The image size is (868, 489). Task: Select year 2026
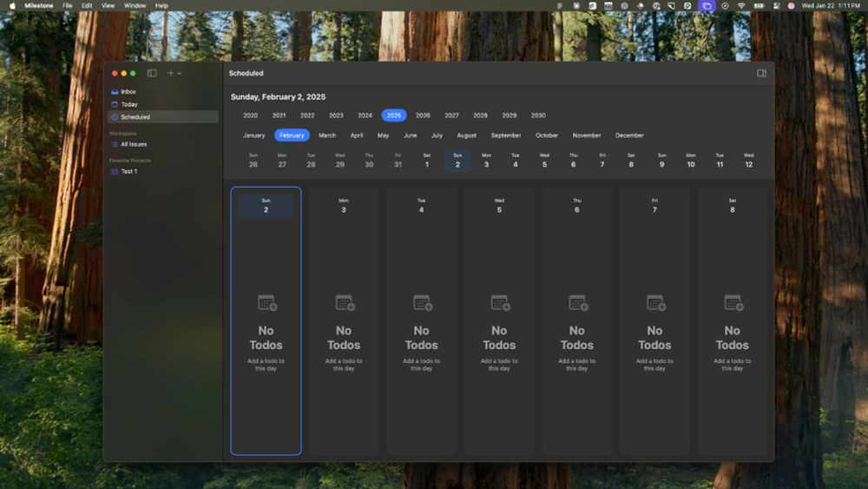pos(423,116)
